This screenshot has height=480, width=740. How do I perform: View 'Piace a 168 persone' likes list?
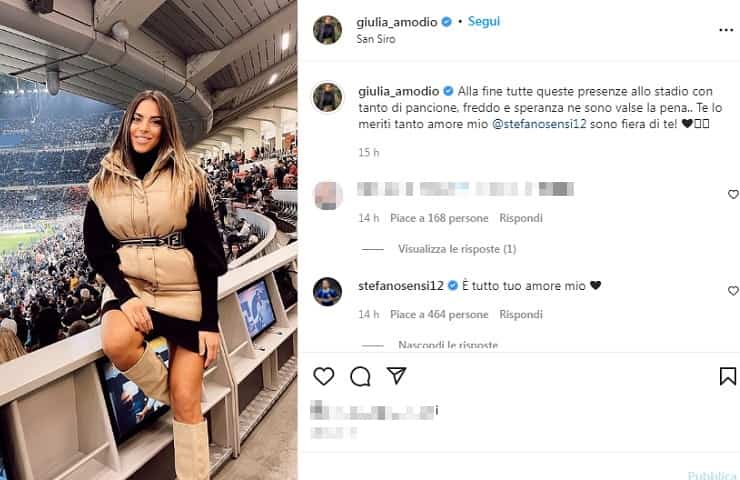439,218
